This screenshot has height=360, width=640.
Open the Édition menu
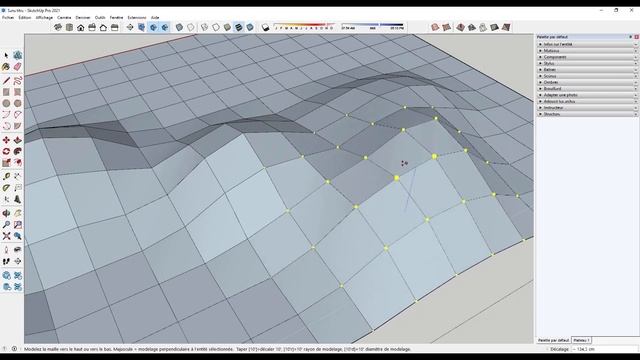(x=24, y=18)
